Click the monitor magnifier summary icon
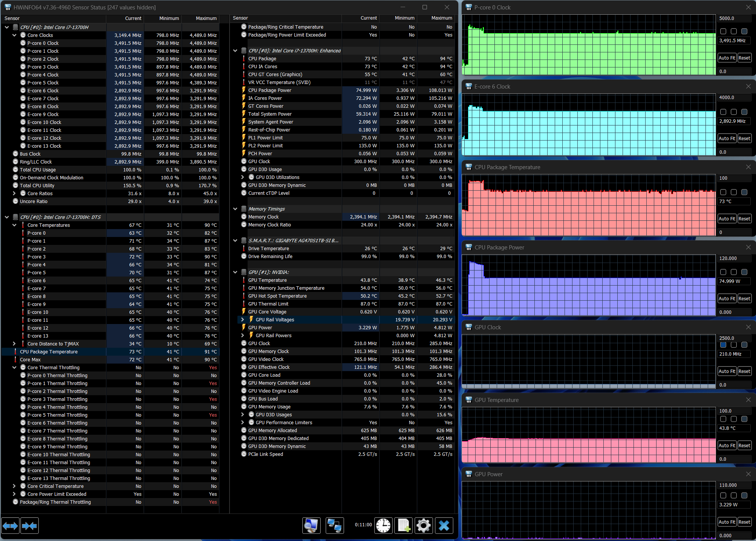756x541 pixels. pyautogui.click(x=311, y=526)
